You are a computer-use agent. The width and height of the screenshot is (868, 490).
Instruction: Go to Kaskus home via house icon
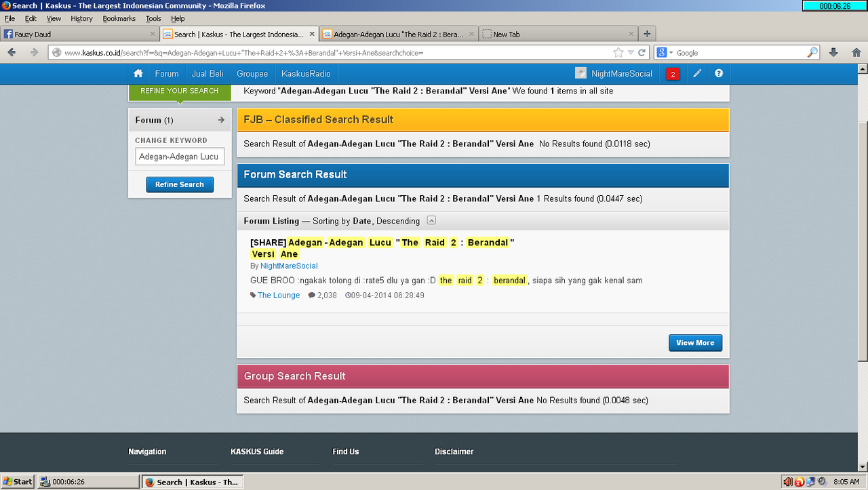coord(138,74)
